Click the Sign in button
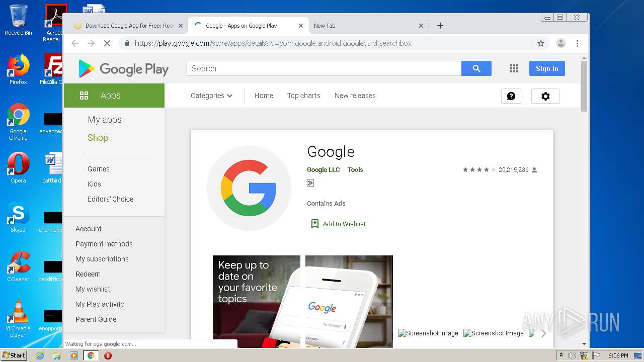 (x=547, y=68)
